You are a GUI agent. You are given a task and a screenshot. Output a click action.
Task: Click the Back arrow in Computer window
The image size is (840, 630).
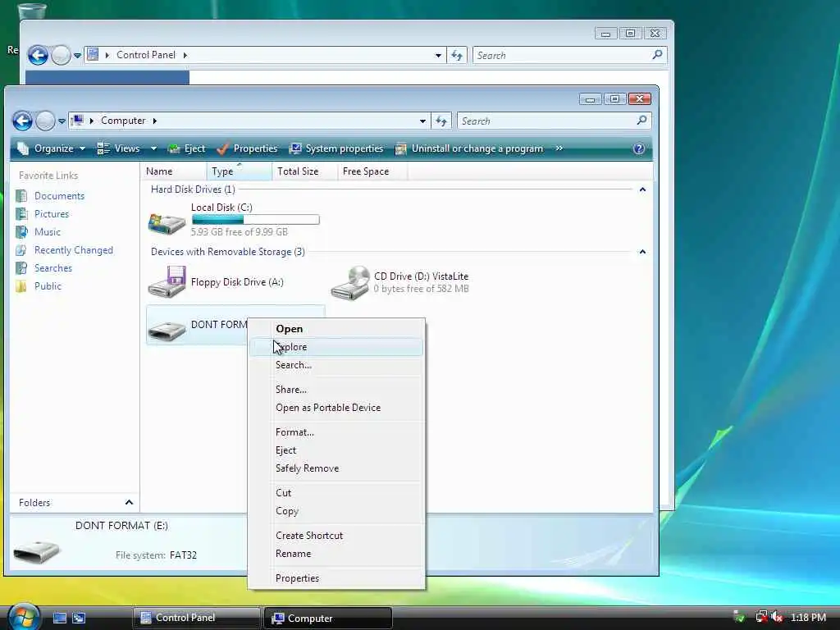point(22,121)
